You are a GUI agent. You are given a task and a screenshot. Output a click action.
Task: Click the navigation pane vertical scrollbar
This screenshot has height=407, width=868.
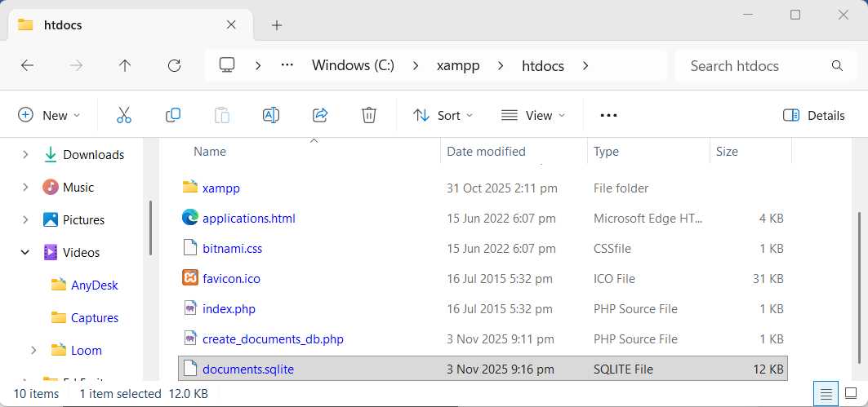tap(150, 228)
